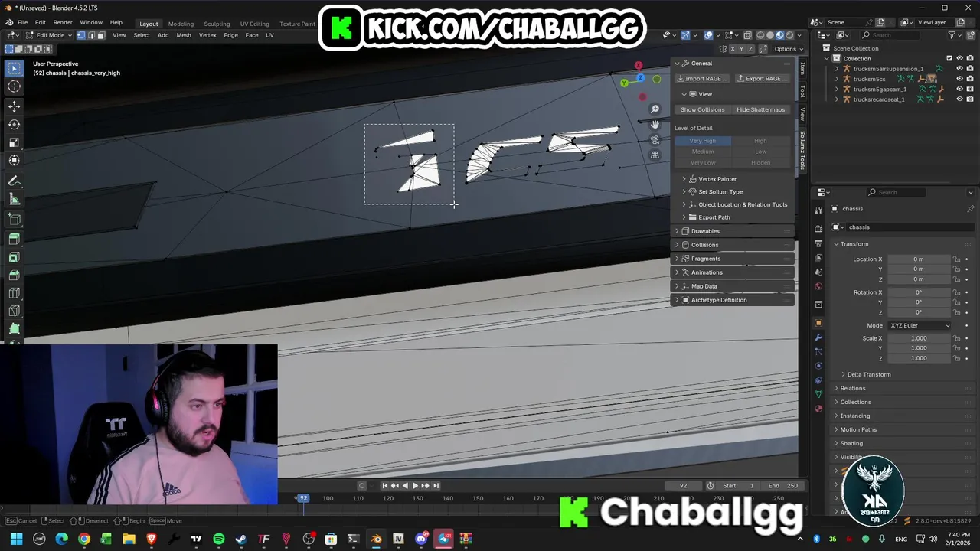Pick the Transform tool

pyautogui.click(x=14, y=161)
